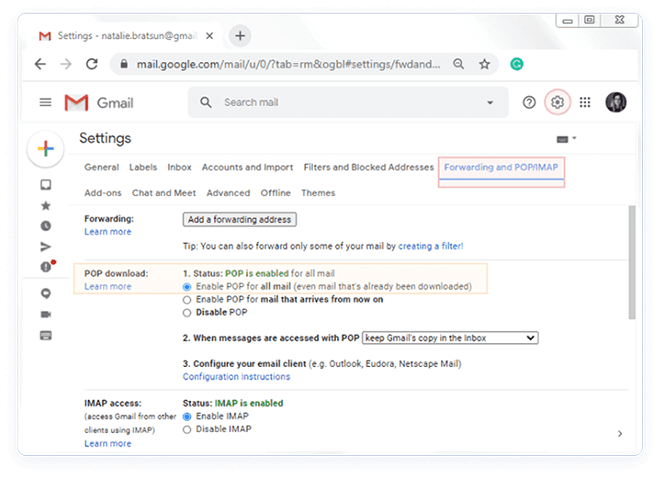Select Disable POP option
The width and height of the screenshot is (660, 477).
tap(187, 312)
